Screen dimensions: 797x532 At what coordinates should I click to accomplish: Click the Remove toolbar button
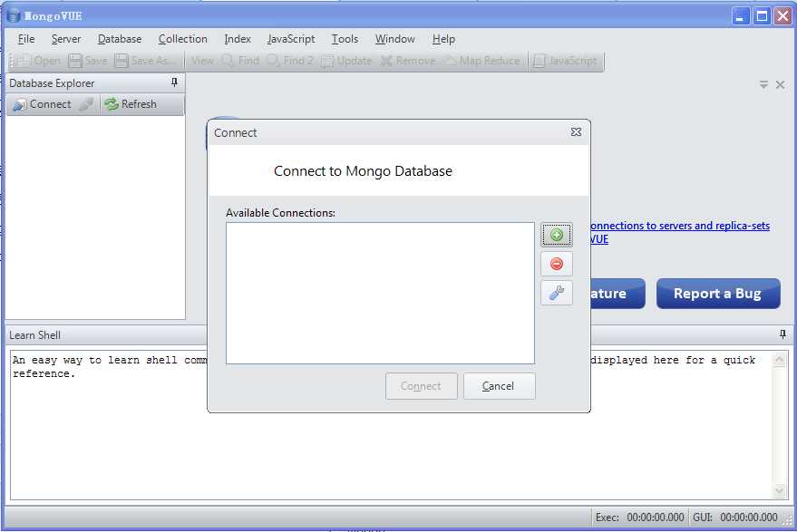click(x=408, y=61)
